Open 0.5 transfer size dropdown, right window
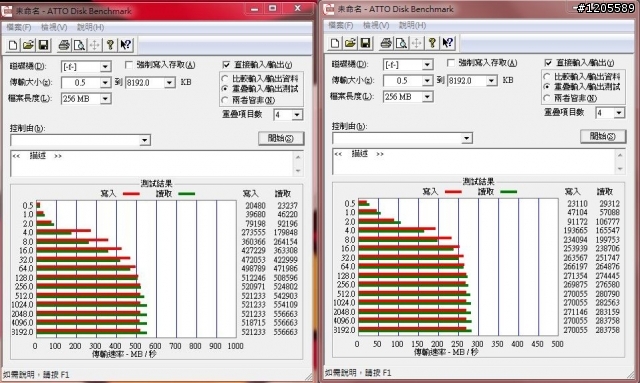640x383 pixels. tap(427, 80)
